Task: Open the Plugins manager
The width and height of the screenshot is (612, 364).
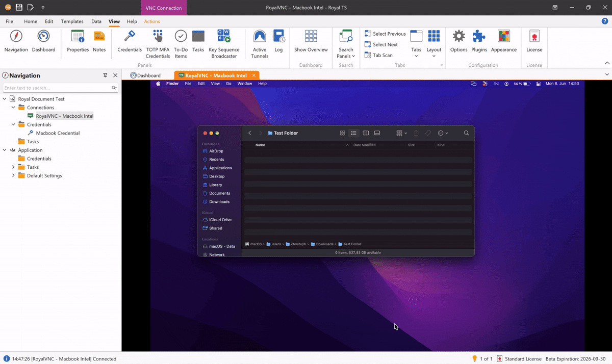Action: coord(479,41)
